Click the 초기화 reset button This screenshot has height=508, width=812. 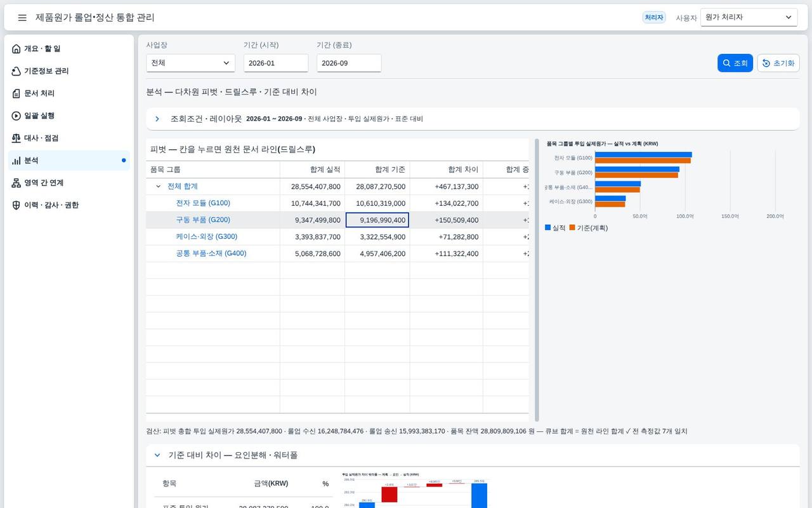[778, 63]
